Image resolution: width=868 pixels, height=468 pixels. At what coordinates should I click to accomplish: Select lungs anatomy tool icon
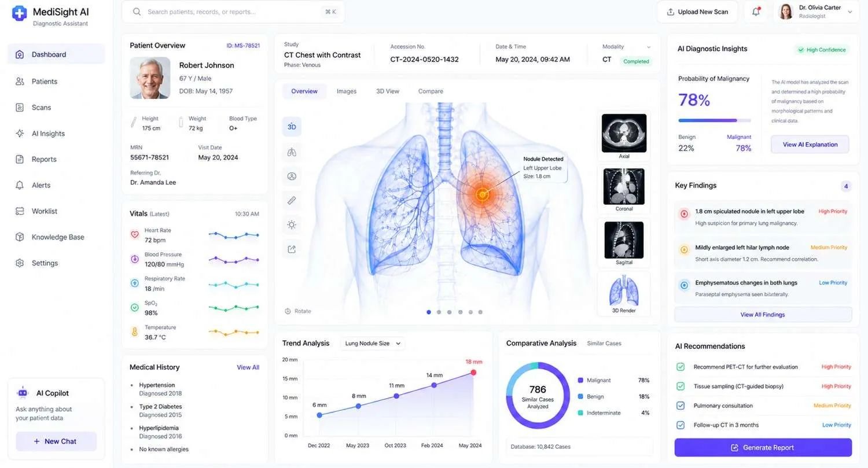(x=292, y=152)
